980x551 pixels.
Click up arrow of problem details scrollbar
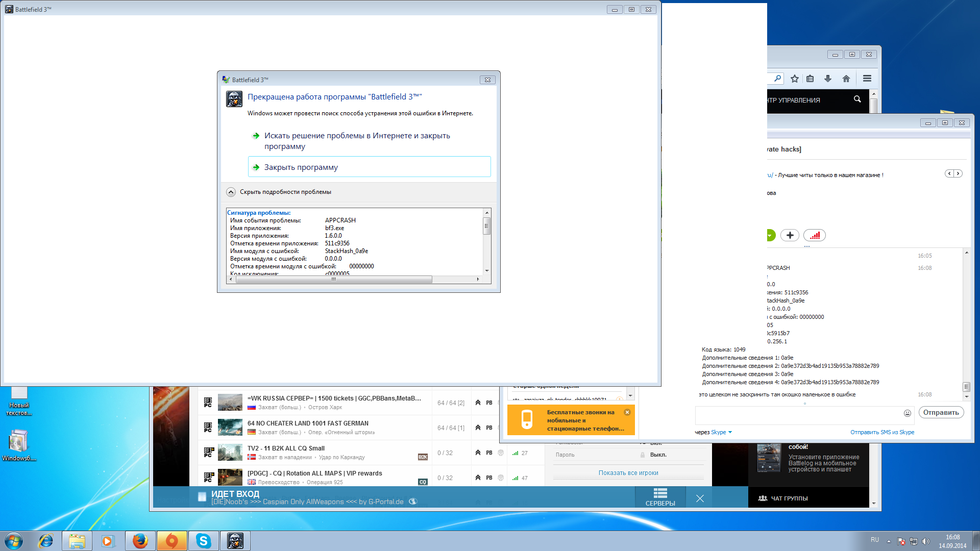[487, 212]
